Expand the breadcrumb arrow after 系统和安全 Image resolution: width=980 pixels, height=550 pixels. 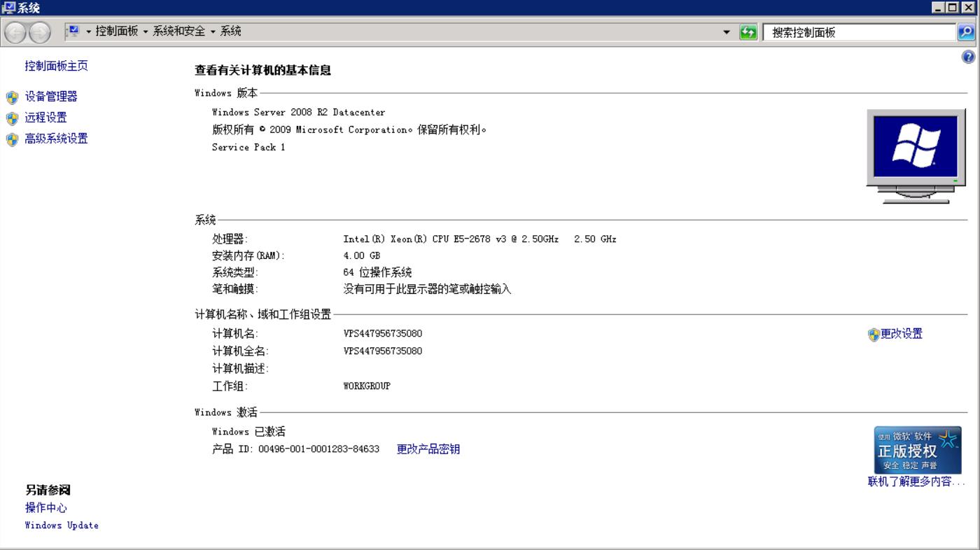[213, 31]
